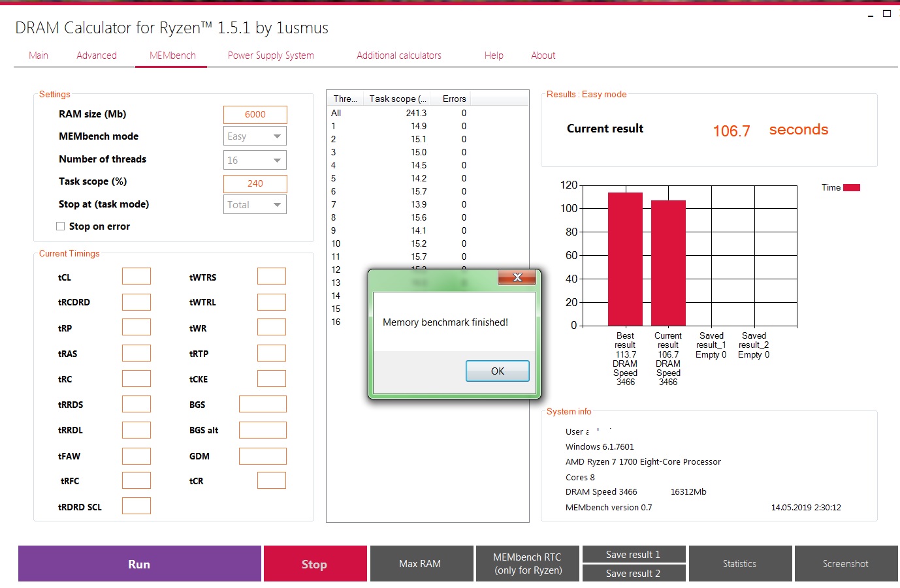Click the tWR timing field
Image resolution: width=900 pixels, height=588 pixels.
[x=272, y=328]
